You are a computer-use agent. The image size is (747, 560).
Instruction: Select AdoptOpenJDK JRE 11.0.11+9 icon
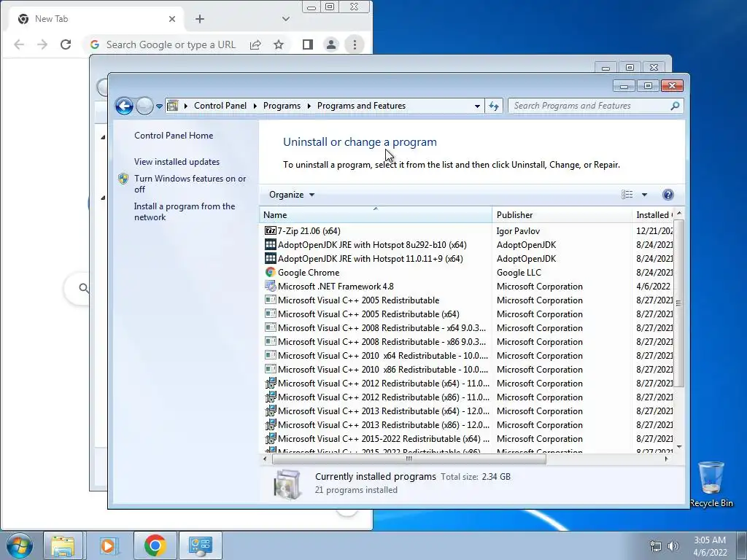tap(270, 259)
